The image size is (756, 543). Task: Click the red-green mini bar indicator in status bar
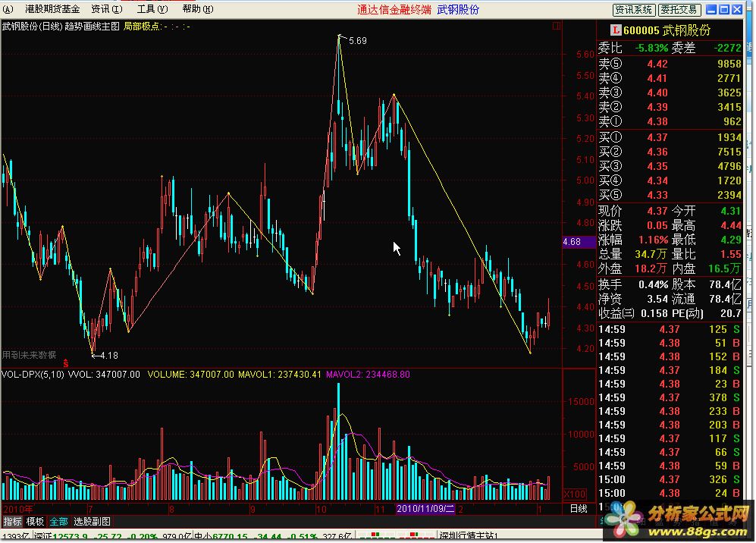tap(395, 535)
